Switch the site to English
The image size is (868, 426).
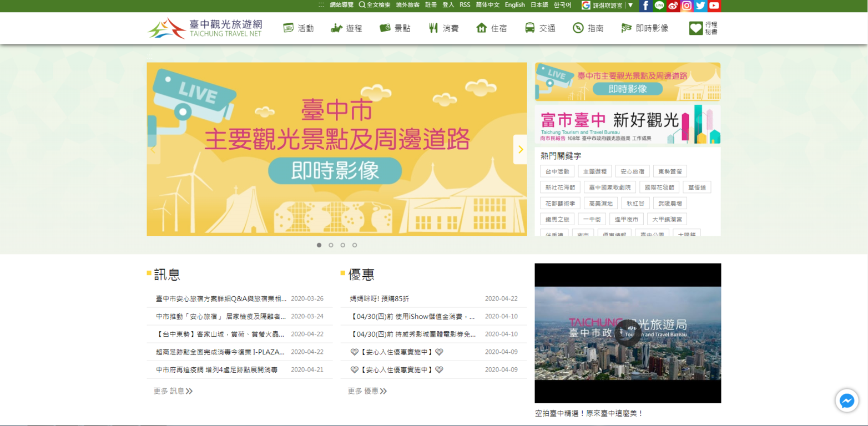pos(514,5)
